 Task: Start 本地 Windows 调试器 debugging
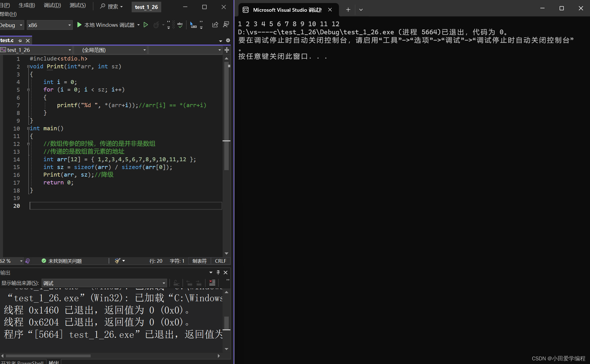pyautogui.click(x=106, y=25)
